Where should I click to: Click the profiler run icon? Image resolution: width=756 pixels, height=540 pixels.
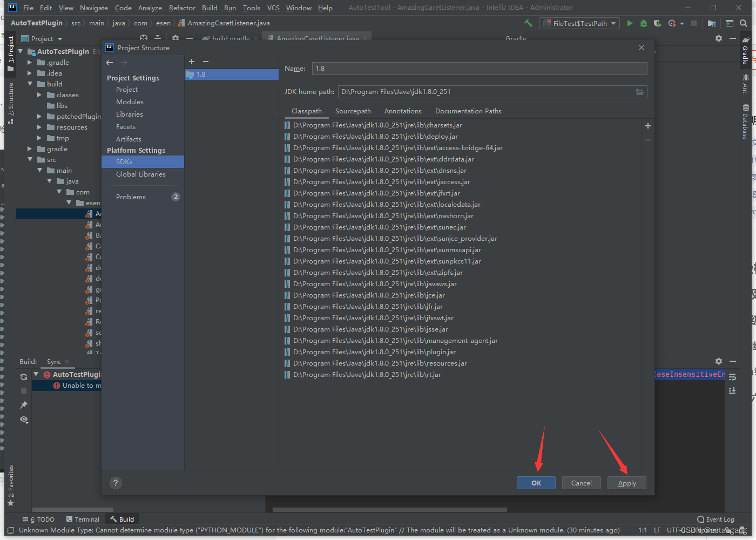pyautogui.click(x=672, y=23)
